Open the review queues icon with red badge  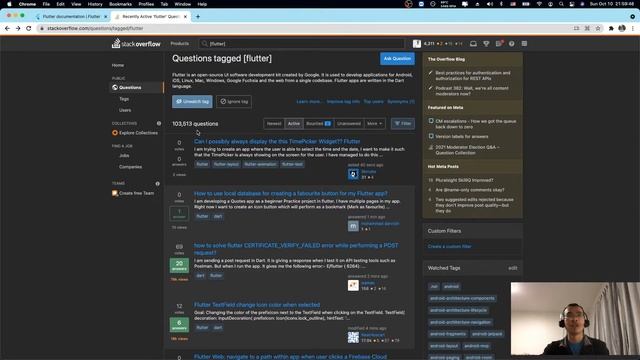coord(499,44)
